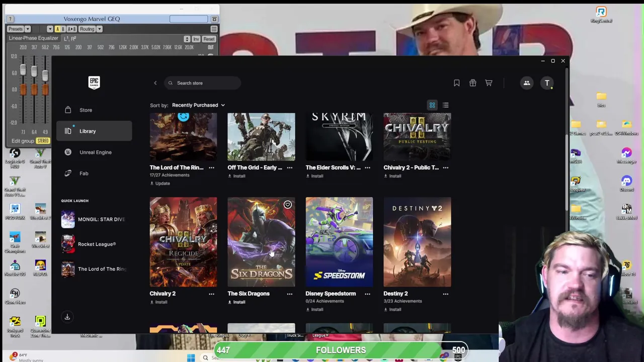The image size is (644, 362).
Task: Click the Search store field
Action: 203,83
